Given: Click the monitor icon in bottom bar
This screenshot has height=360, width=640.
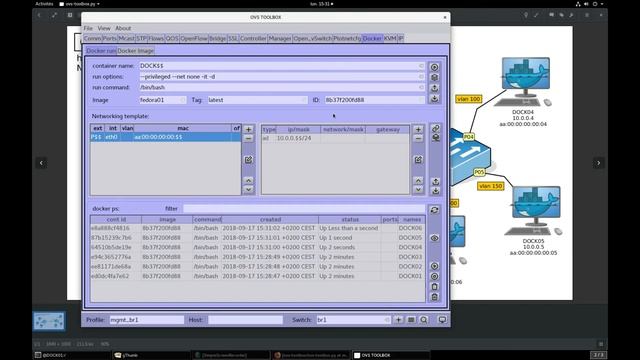Looking at the screenshot, I should coord(442,320).
